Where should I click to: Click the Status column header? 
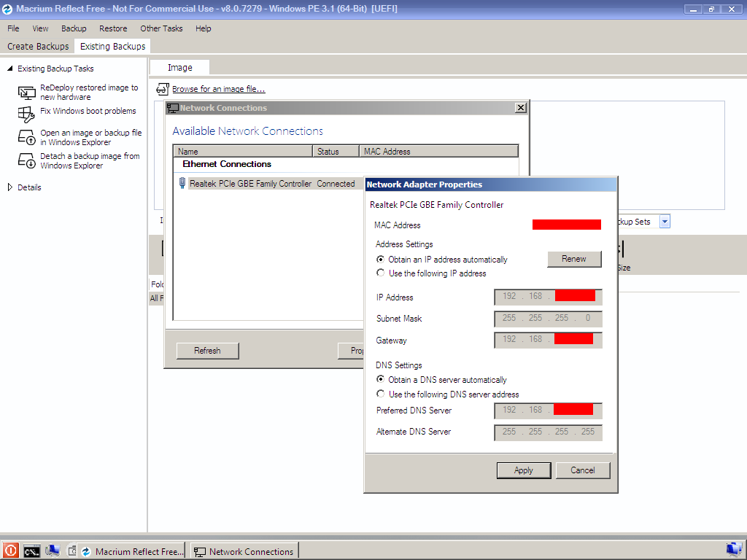pyautogui.click(x=336, y=152)
